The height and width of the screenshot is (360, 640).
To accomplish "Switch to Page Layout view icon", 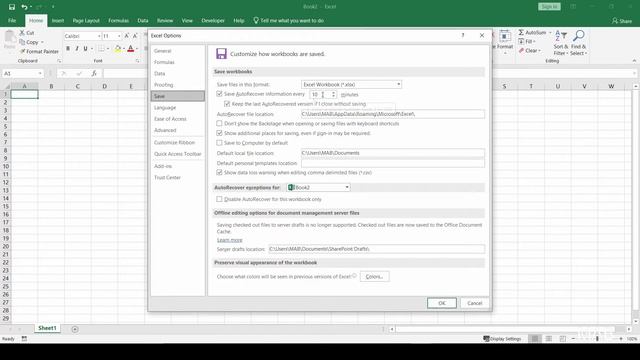I will point(549,339).
